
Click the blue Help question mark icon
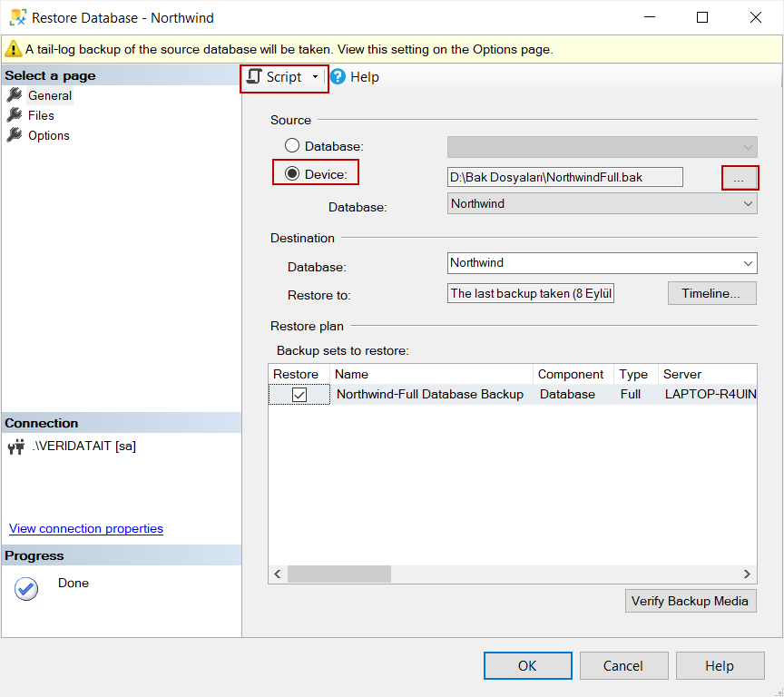tap(337, 77)
